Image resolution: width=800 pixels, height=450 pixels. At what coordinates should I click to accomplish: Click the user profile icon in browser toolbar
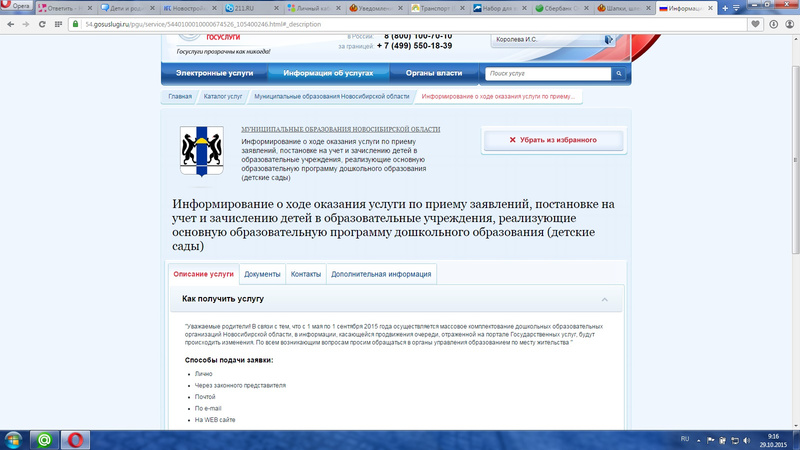[789, 24]
